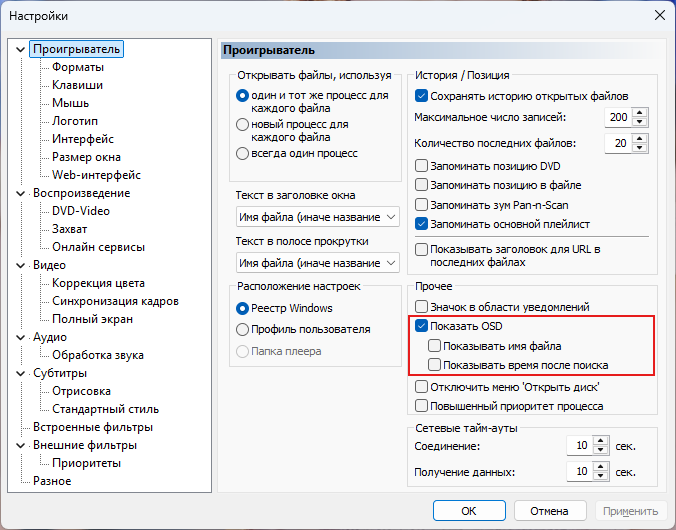Open the Стандартный стиль settings page
The width and height of the screenshot is (676, 530).
tap(105, 409)
